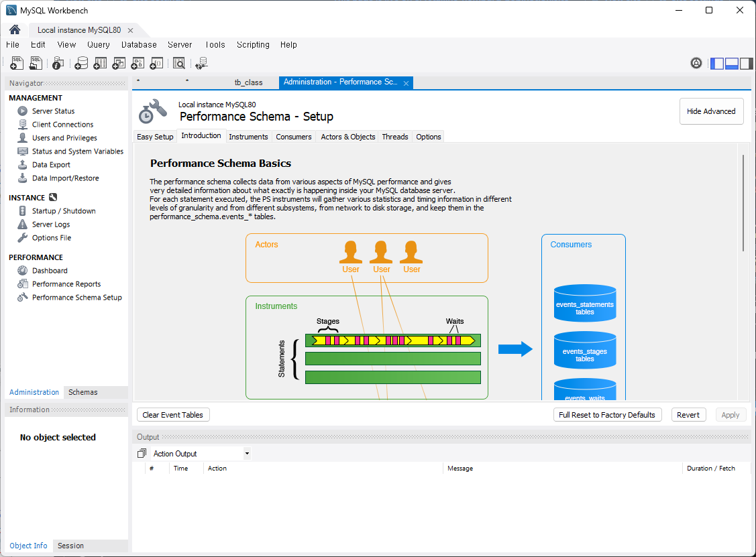Open the Scripting menu
Screen dimensions: 756x557
click(253, 45)
